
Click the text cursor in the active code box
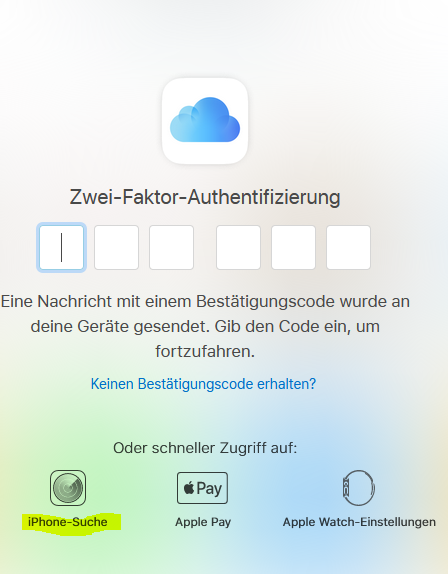pos(61,247)
